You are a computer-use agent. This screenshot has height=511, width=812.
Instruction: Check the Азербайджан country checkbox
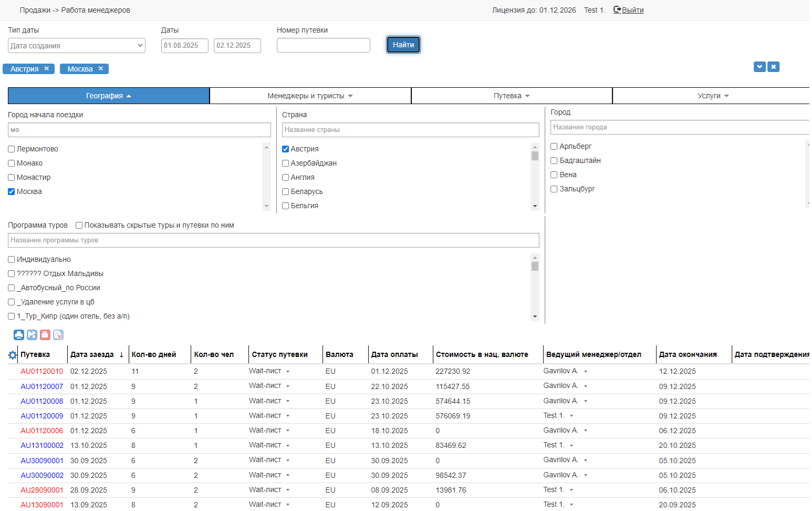(x=286, y=163)
